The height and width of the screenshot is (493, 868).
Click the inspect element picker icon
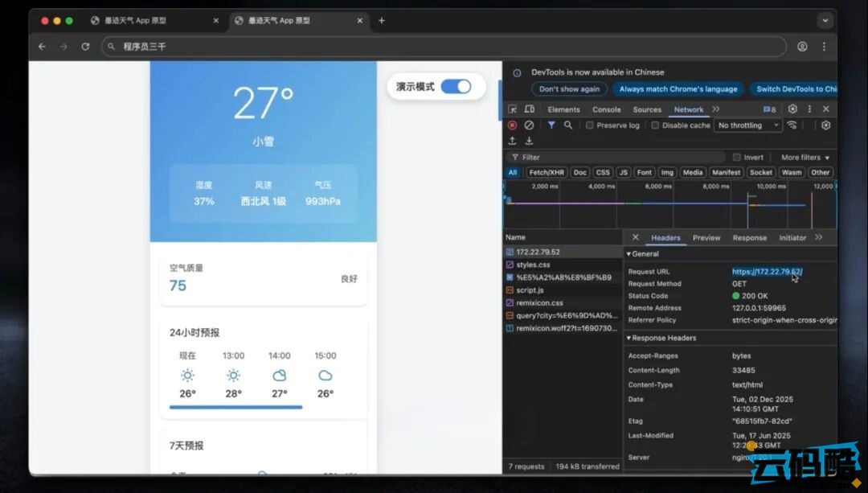pyautogui.click(x=513, y=109)
